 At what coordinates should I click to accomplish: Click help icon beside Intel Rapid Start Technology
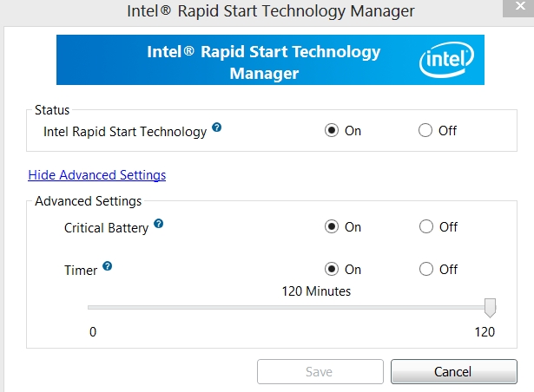coord(217,127)
